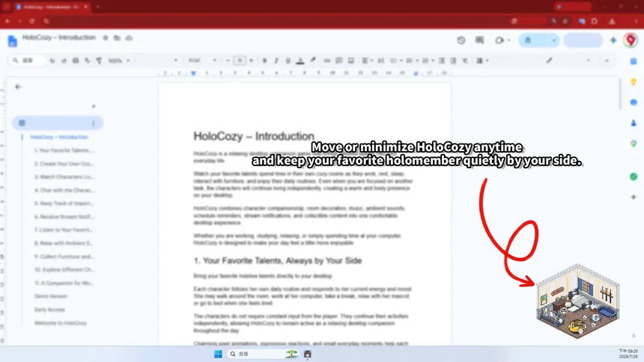This screenshot has height=362, width=644.
Task: Jump to outline item 4. Chat with the
Action: [64, 190]
